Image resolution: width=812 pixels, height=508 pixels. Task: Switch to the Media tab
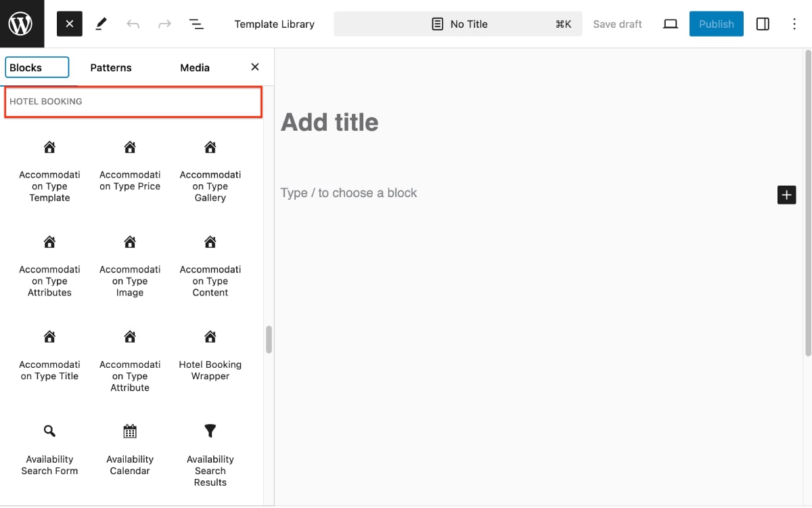(x=195, y=68)
